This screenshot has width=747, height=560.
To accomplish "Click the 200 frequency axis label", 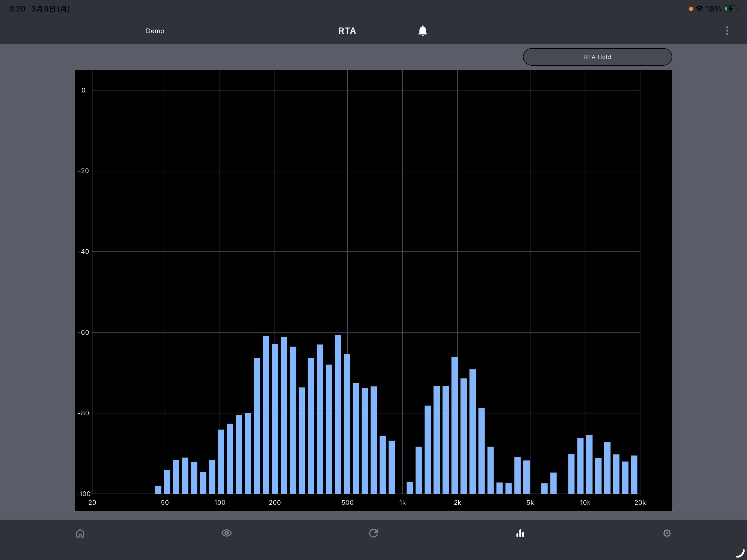I will click(x=275, y=503).
